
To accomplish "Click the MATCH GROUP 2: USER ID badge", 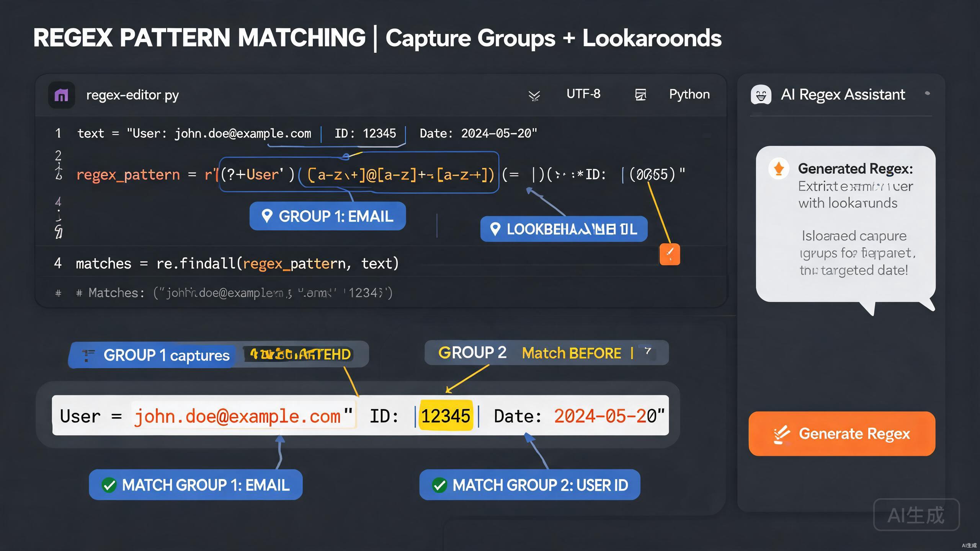I will 530,485.
